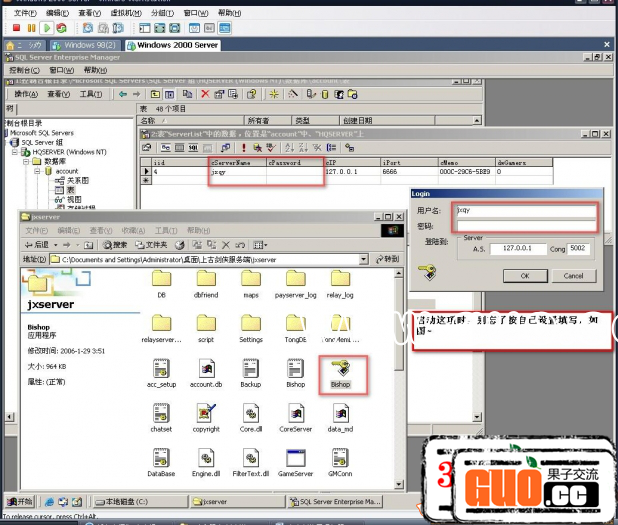The height and width of the screenshot is (525, 618).
Task: Click the remove filter icon in table toolbar
Action: [317, 148]
